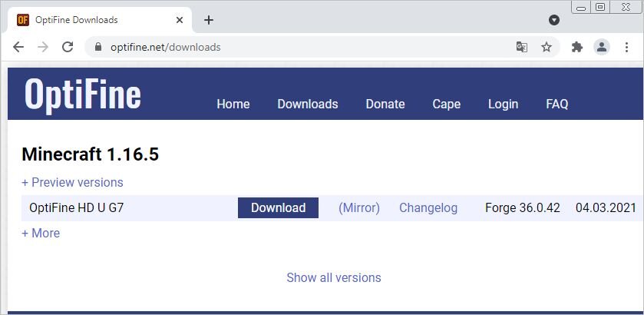Close the OptiFine Downloads tab
The width and height of the screenshot is (644, 315).
pos(180,20)
